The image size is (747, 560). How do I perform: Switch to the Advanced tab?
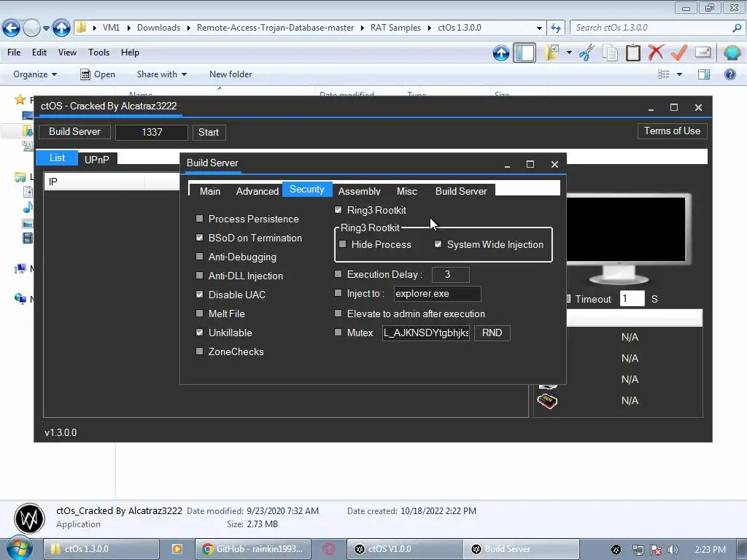click(x=258, y=192)
